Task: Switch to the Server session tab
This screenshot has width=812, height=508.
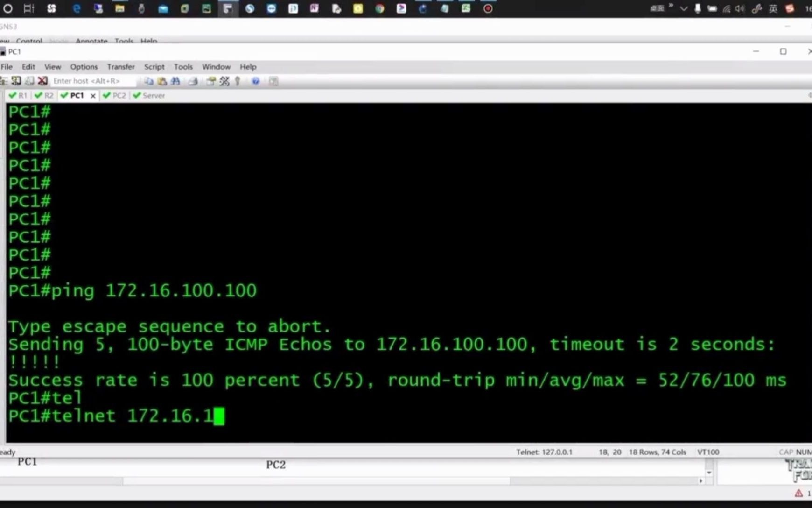Action: coord(149,96)
